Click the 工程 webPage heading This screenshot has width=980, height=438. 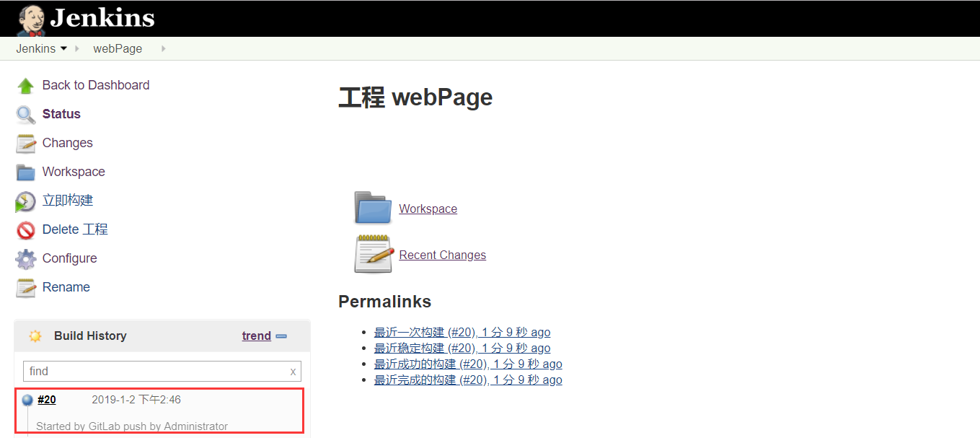click(415, 97)
